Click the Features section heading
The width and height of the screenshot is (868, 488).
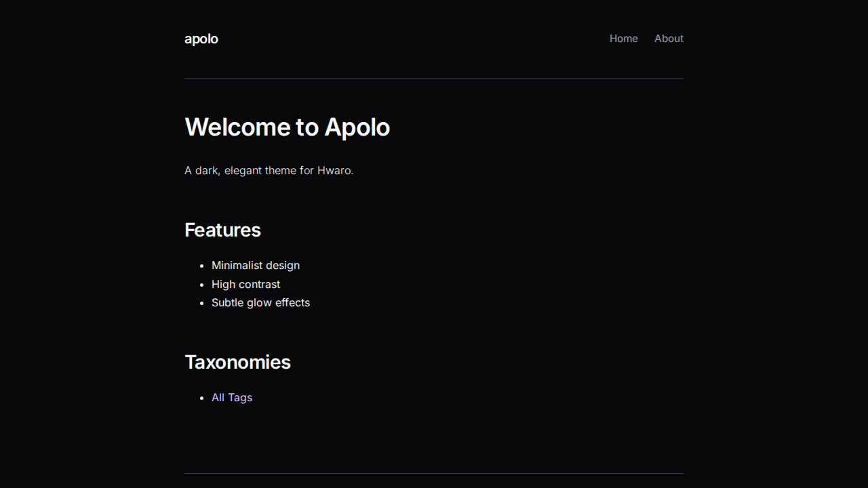[x=222, y=230]
